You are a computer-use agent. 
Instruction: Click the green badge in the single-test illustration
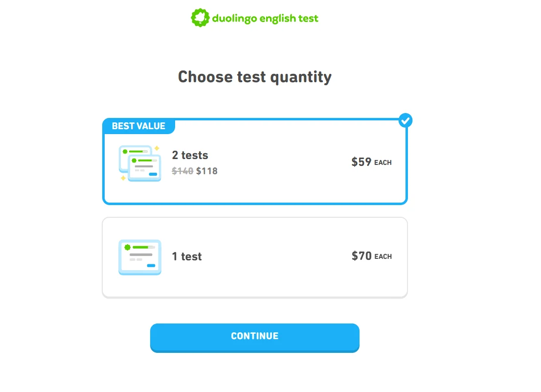[x=127, y=247]
